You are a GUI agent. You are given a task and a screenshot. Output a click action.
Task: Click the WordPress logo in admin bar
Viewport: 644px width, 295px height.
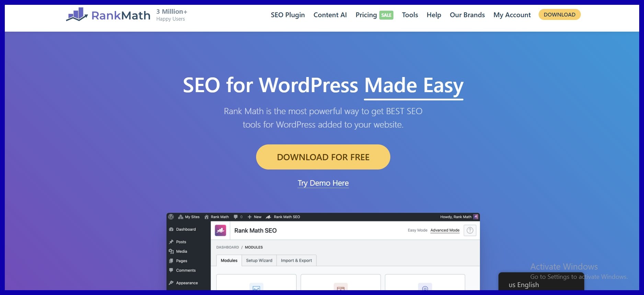coord(171,217)
